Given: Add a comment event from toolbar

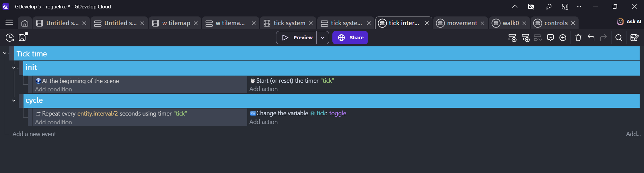Looking at the screenshot, I should [x=550, y=38].
